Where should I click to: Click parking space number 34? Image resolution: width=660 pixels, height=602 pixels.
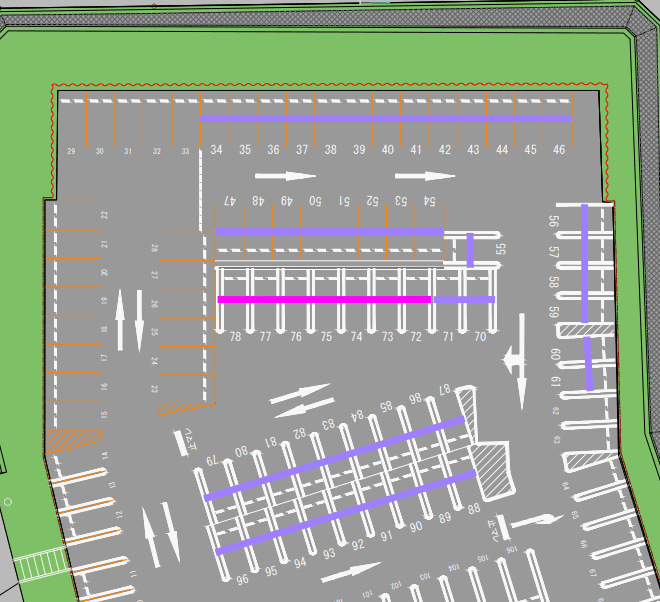click(x=216, y=150)
